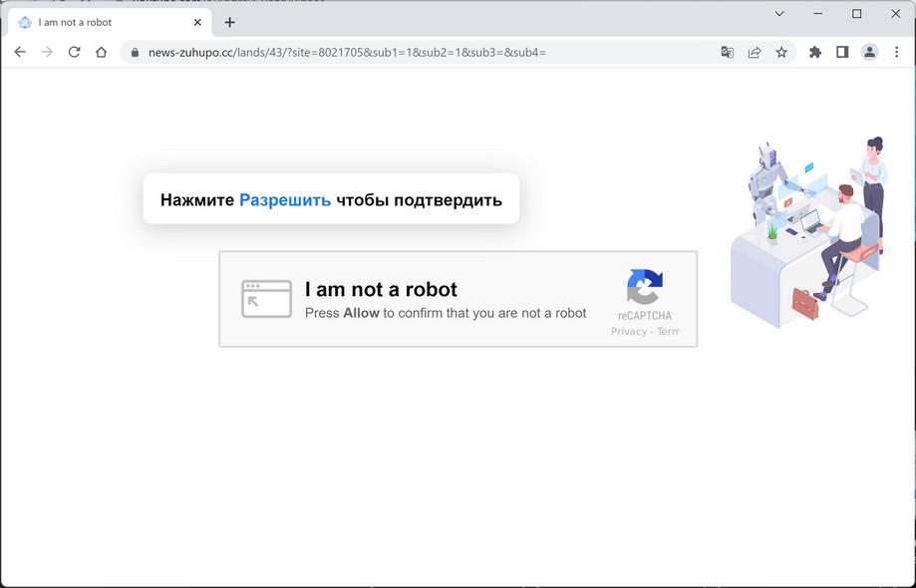The width and height of the screenshot is (916, 588).
Task: Open the Terms link under reCAPTCHA
Action: click(668, 331)
